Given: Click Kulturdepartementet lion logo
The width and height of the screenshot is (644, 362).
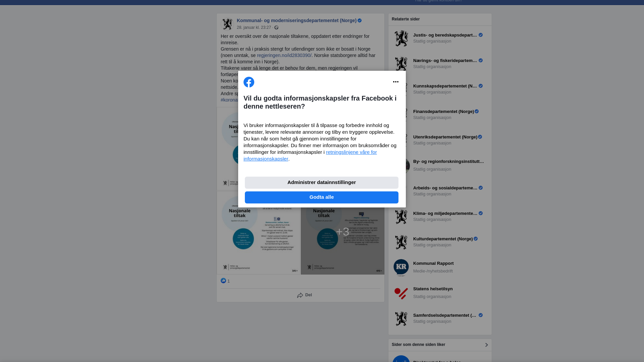Looking at the screenshot, I should point(401,242).
